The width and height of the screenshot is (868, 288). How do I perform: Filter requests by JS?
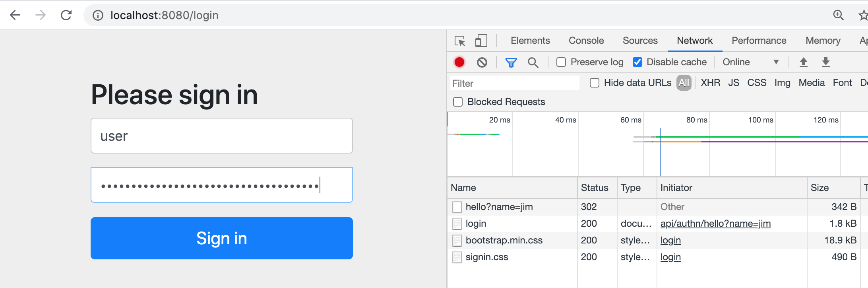pyautogui.click(x=734, y=83)
